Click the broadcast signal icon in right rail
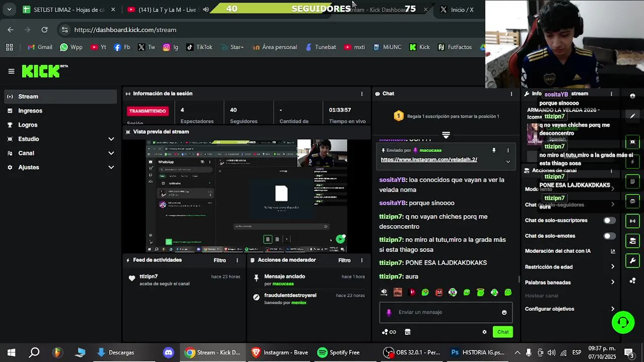644x362 pixels. point(632,221)
